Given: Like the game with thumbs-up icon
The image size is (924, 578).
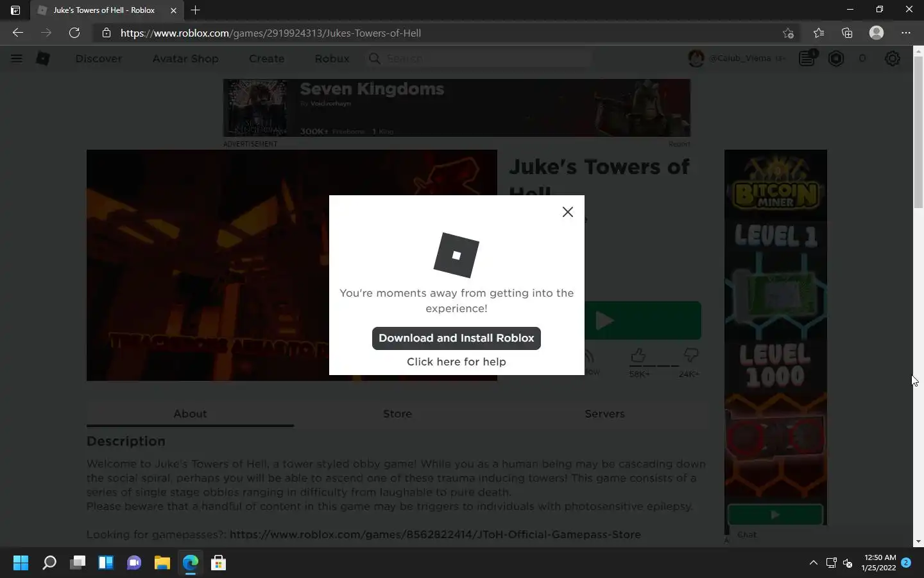Looking at the screenshot, I should pyautogui.click(x=638, y=355).
